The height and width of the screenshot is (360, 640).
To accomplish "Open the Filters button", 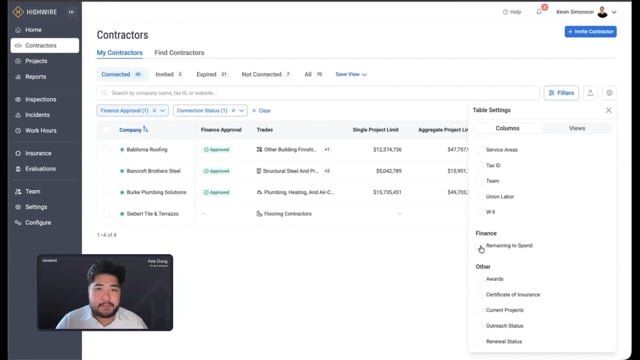I will (561, 93).
